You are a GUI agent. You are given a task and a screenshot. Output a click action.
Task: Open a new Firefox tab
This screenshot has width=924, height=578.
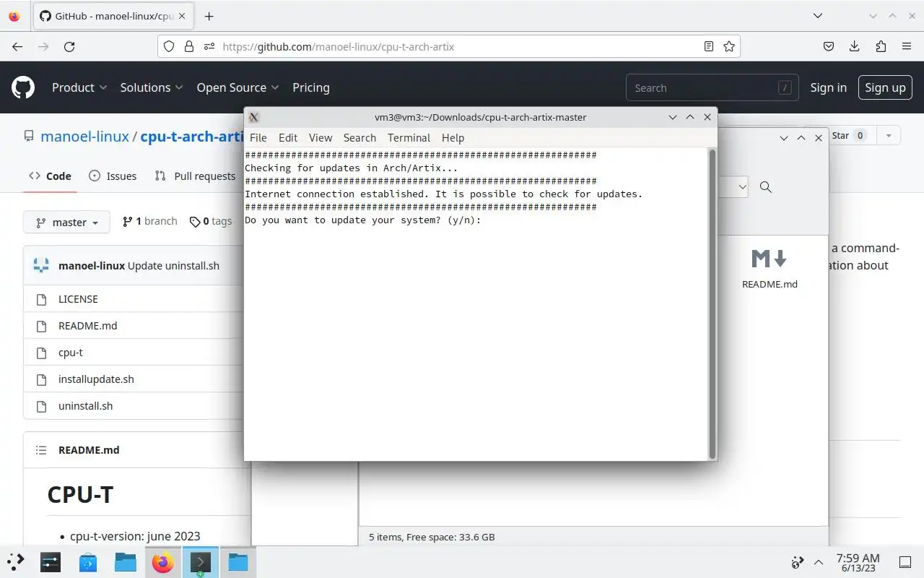coord(209,16)
